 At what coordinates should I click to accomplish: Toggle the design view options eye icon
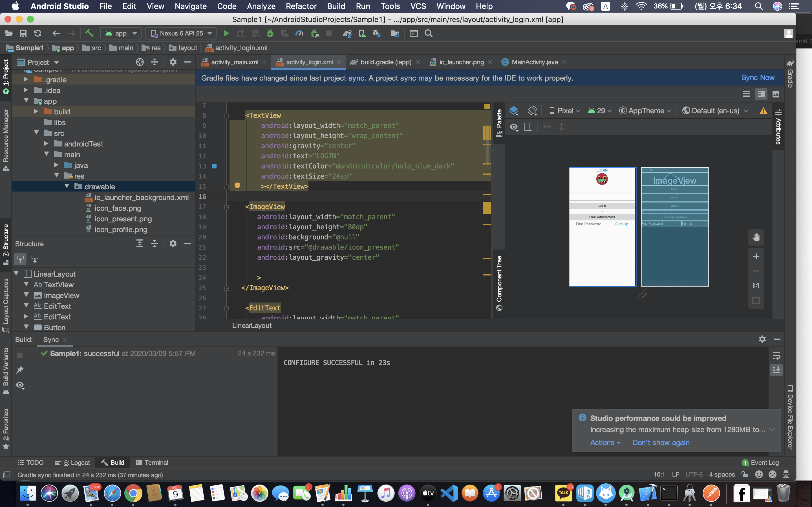pos(514,127)
